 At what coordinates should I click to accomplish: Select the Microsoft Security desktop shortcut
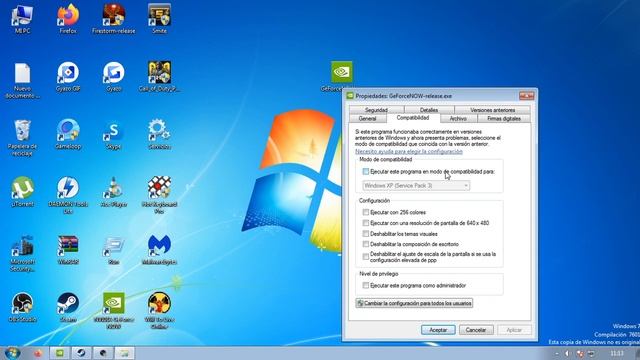tap(22, 253)
